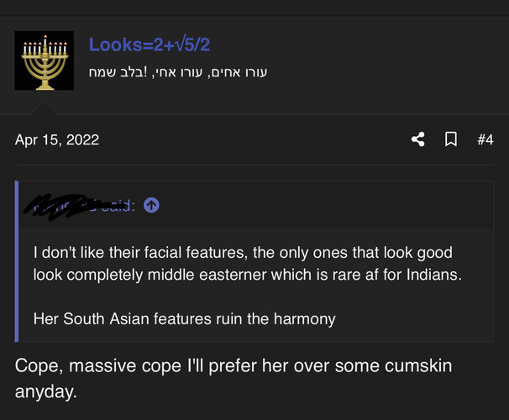Click the triangle pointer beneath the avatar

coord(45,108)
